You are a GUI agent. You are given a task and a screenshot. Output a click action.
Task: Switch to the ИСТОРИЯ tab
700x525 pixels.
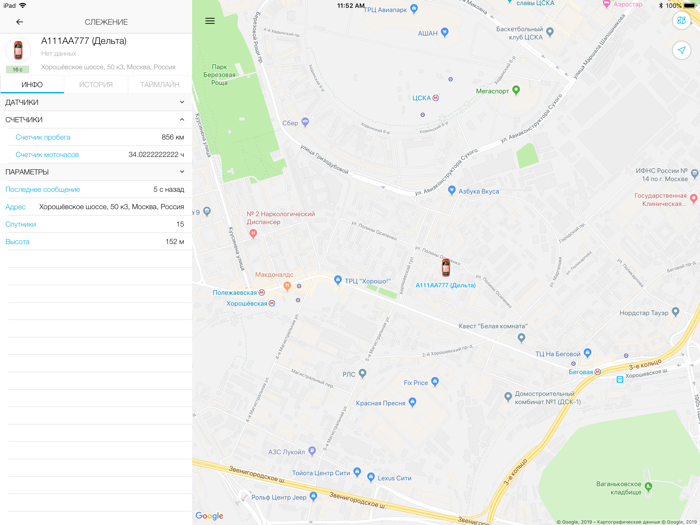click(x=96, y=84)
